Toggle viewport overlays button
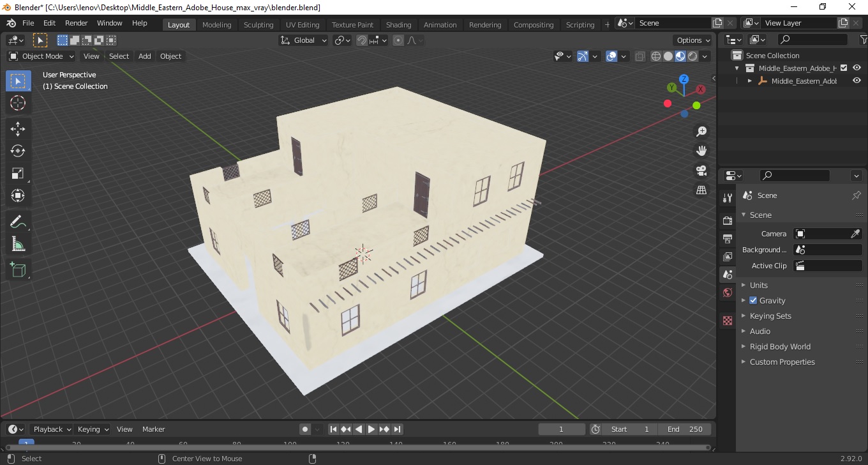 (611, 56)
